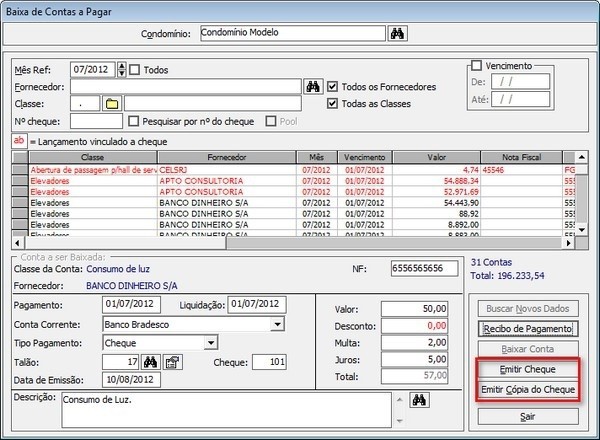The image size is (600, 440).
Task: Click the Emitir Cheque button
Action: (528, 369)
